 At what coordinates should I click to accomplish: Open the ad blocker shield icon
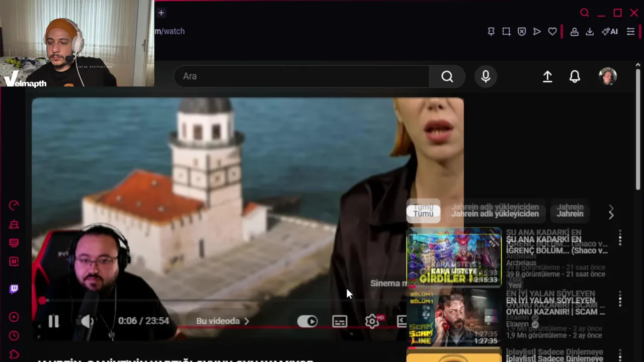tap(522, 32)
